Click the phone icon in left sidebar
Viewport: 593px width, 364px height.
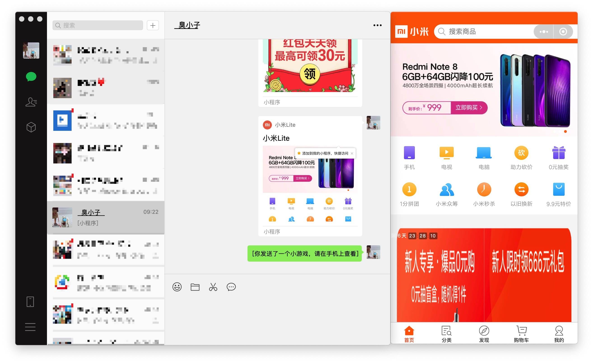click(30, 302)
